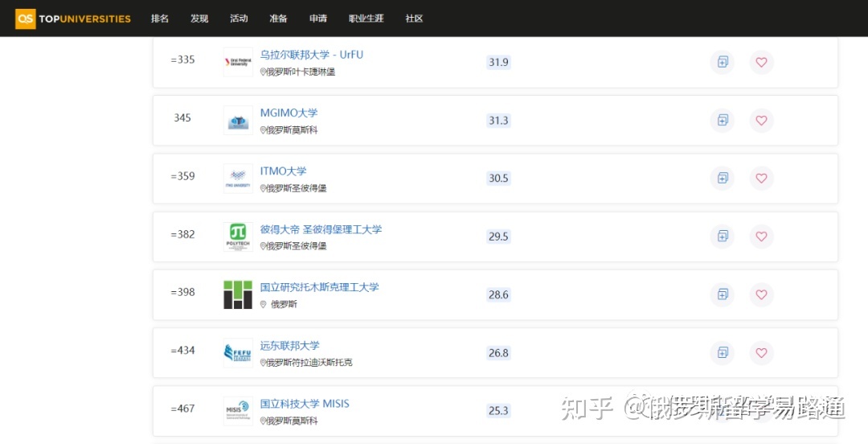Viewport: 868px width, 444px height.
Task: Click the Tomsk Polytechnic logo
Action: tap(238, 295)
